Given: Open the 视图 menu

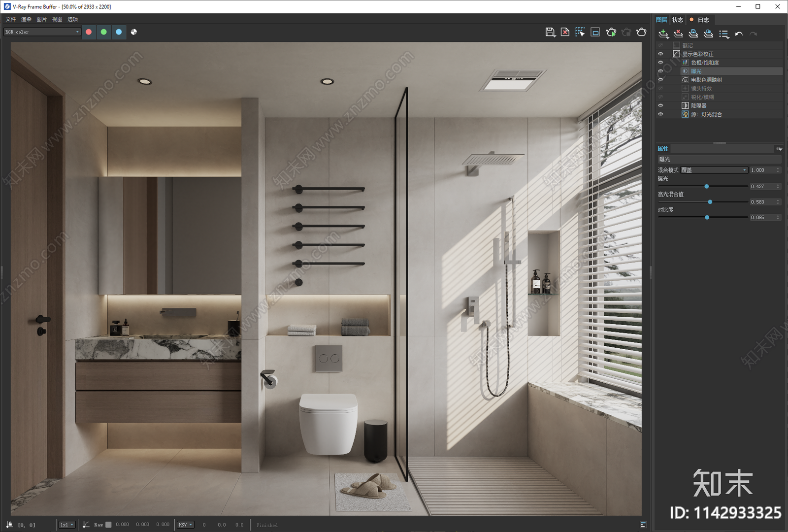Looking at the screenshot, I should click(57, 19).
